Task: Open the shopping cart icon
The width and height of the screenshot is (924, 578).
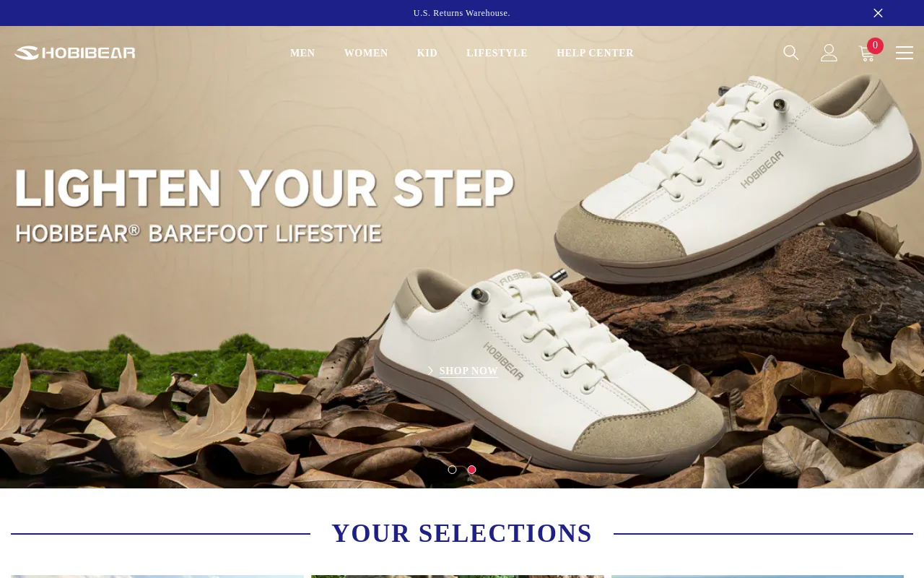Action: 866,53
